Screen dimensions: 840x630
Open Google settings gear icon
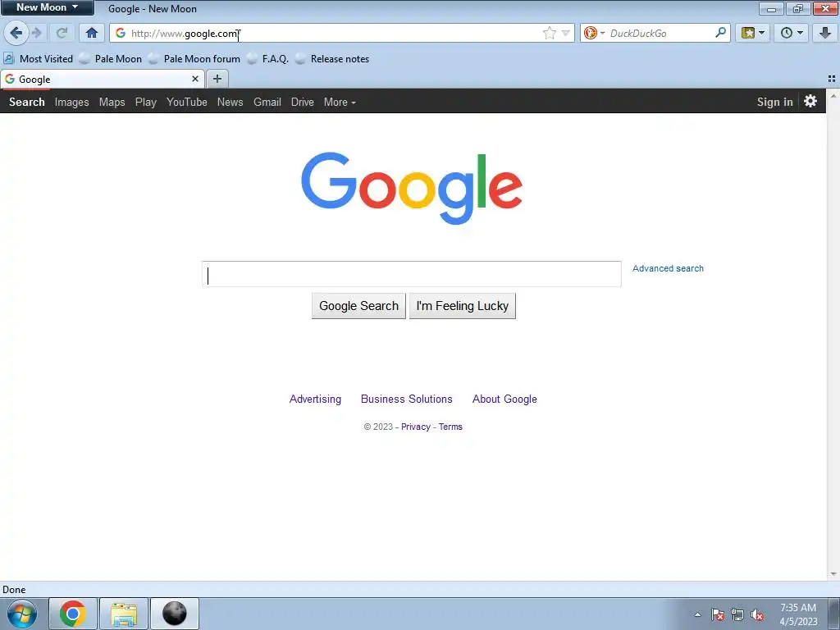pyautogui.click(x=810, y=101)
